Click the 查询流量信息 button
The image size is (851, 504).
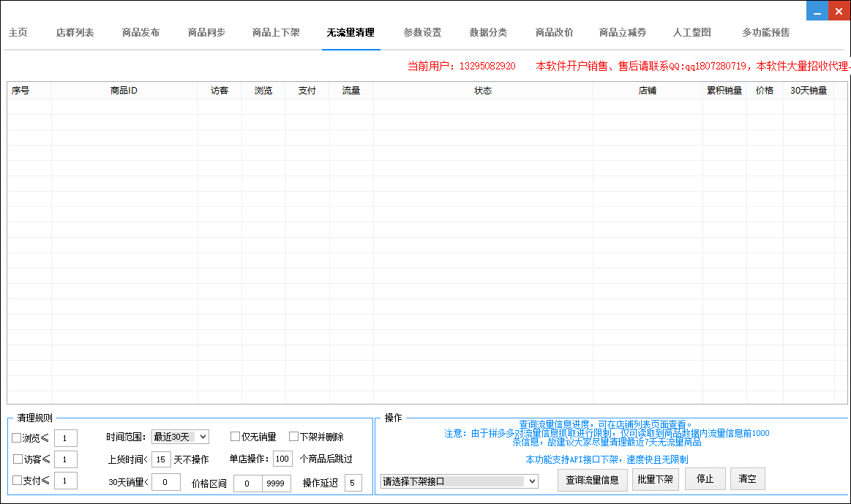[x=593, y=480]
